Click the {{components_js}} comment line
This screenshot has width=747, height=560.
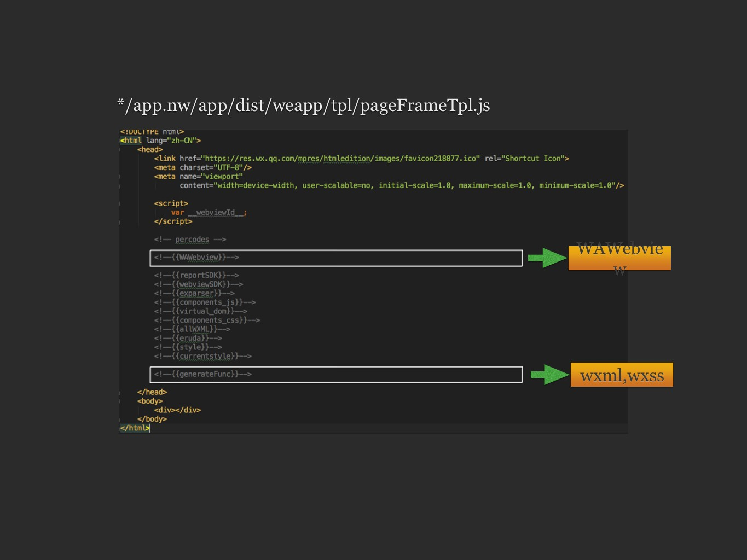point(205,302)
